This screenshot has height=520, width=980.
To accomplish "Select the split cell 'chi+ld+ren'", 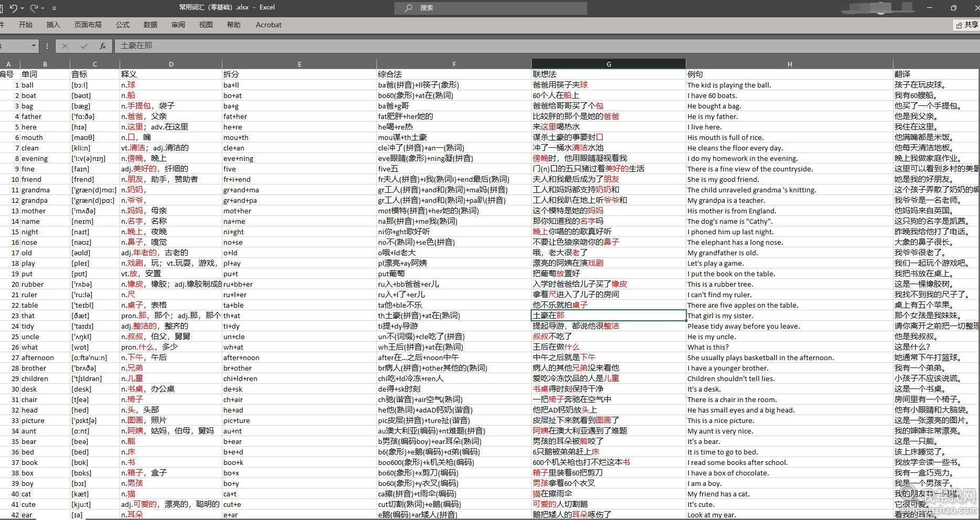I will click(x=299, y=378).
